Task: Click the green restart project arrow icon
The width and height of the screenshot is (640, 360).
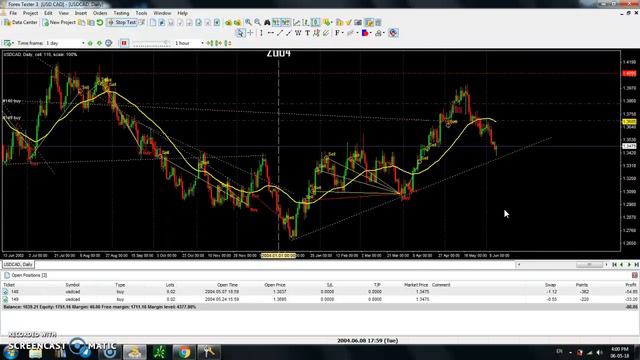Action: [x=100, y=22]
